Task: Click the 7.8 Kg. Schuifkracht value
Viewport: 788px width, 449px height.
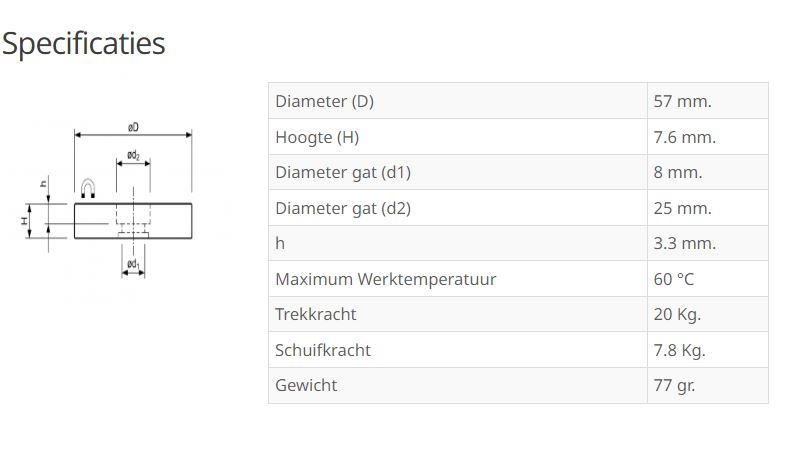Action: [679, 350]
